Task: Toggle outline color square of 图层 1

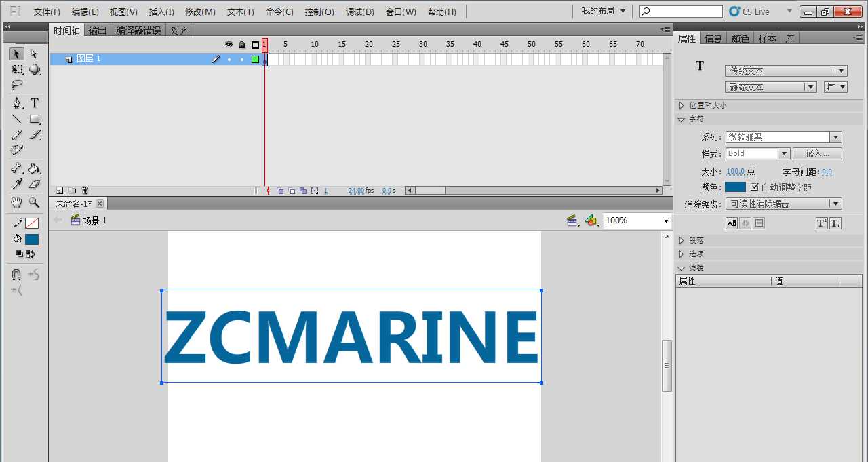Action: [x=255, y=59]
